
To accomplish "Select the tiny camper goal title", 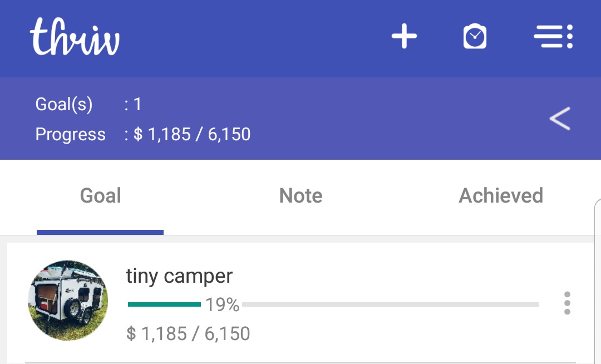I will (x=179, y=276).
